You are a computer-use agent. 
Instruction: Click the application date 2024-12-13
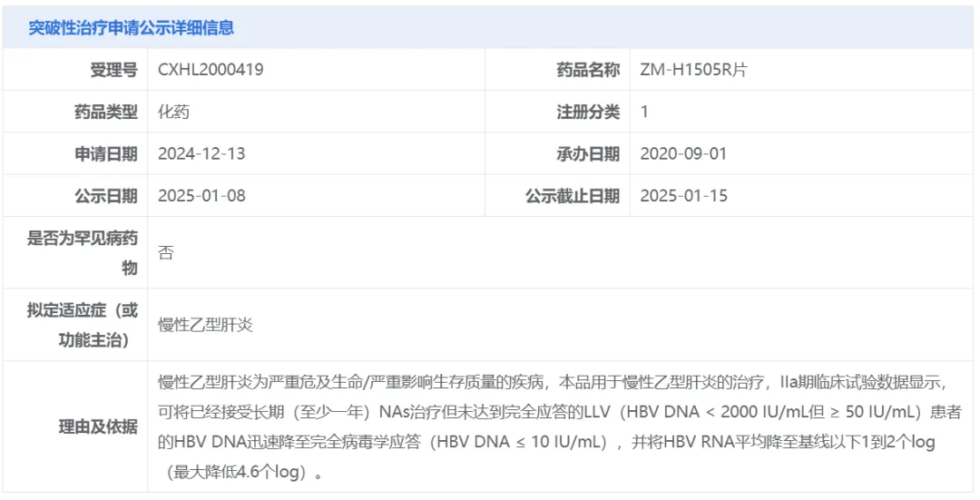[x=201, y=153]
